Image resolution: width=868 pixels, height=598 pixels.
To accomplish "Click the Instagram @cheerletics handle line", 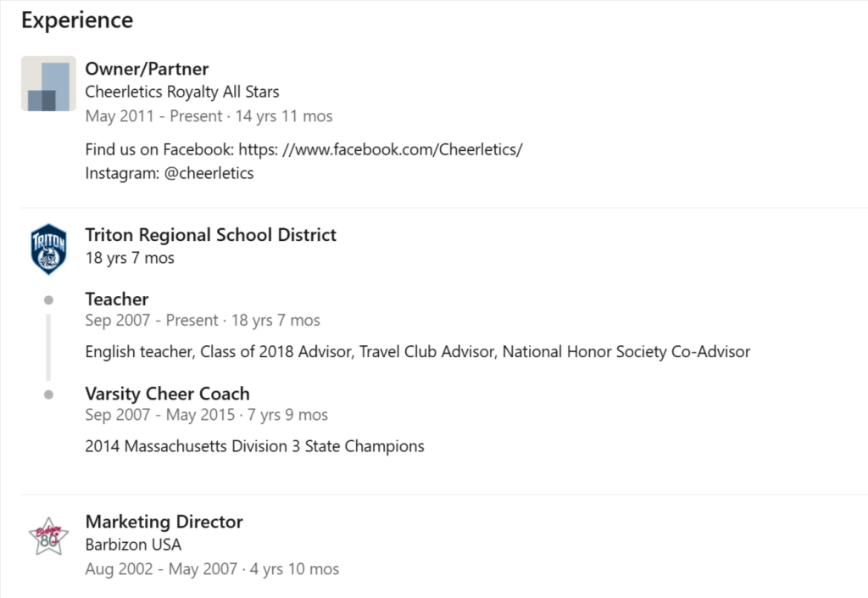I will (x=170, y=173).
